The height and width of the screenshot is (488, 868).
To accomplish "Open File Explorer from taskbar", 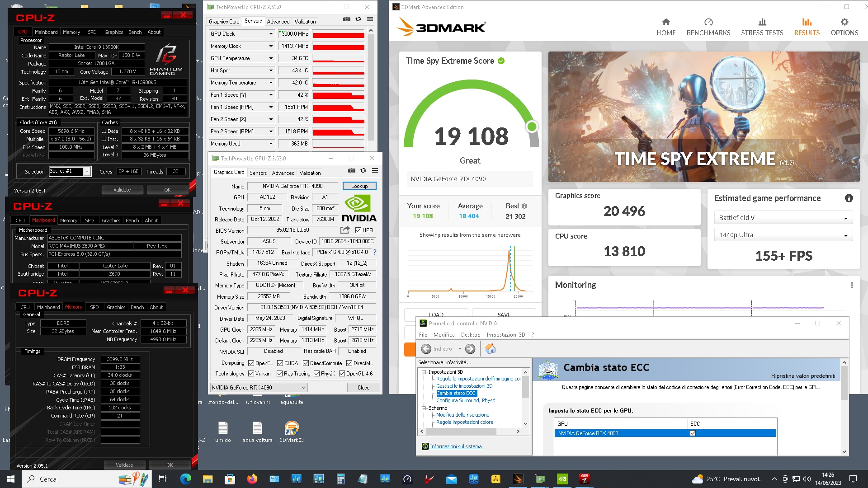I will click(x=208, y=479).
